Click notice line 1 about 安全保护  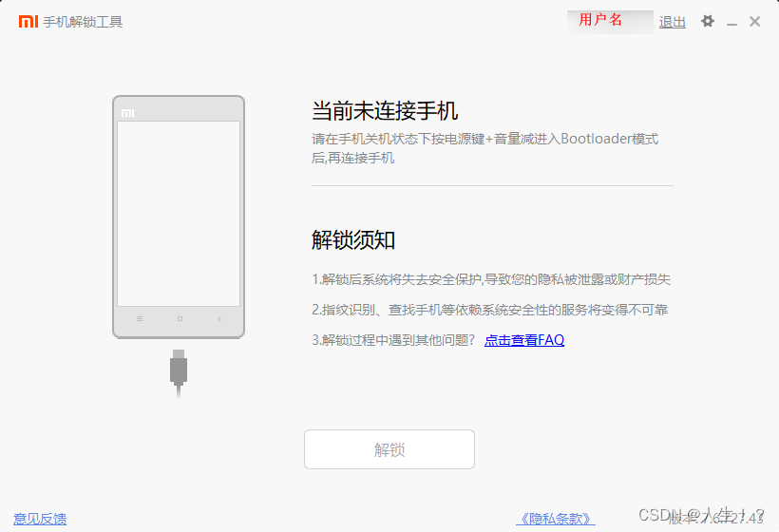pyautogui.click(x=491, y=279)
